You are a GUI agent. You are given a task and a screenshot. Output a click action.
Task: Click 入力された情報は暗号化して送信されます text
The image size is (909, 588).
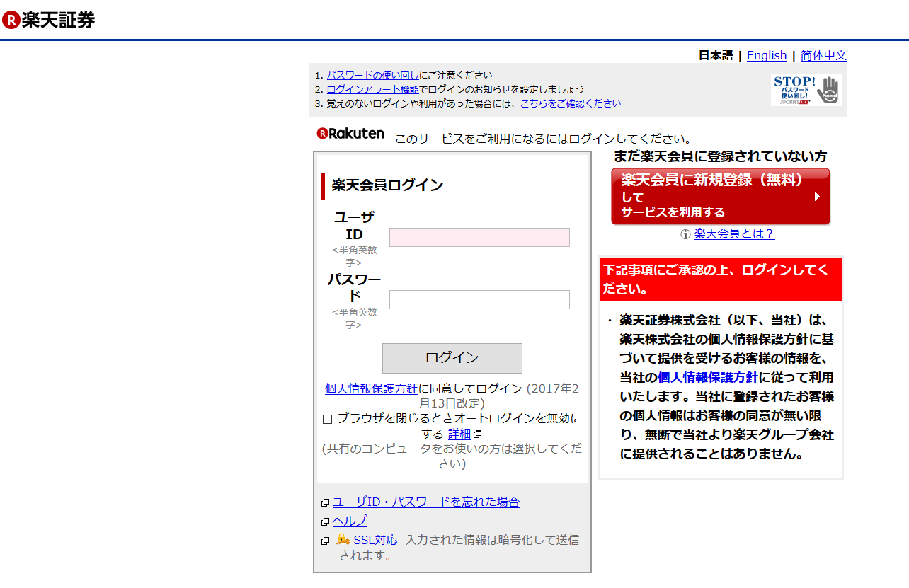459,548
